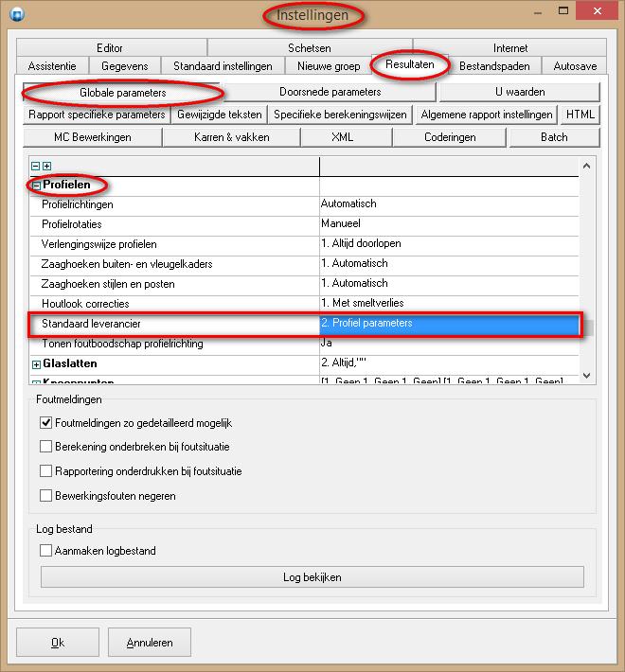Select the Globale parameters sub-tab

pos(122,92)
